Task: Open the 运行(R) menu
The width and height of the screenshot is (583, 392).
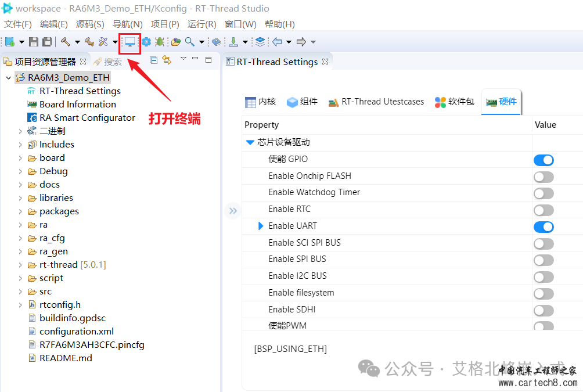Action: pyautogui.click(x=202, y=24)
